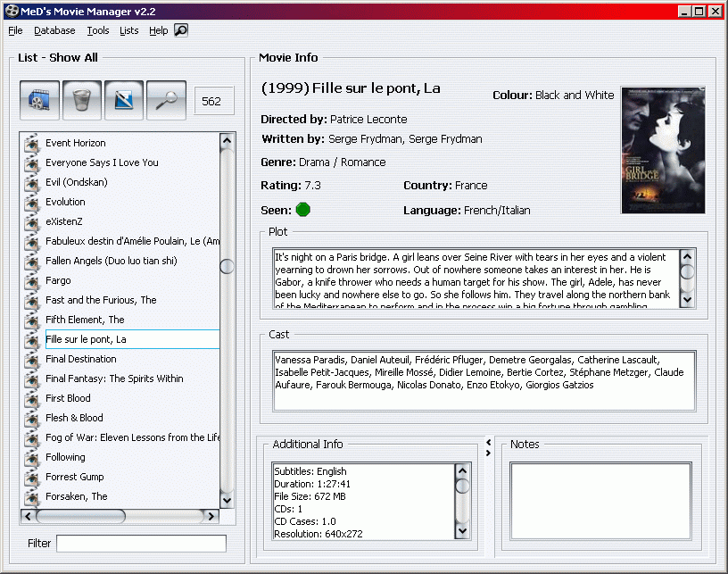The width and height of the screenshot is (728, 574).
Task: Click the movie list vertical scrollbar thumb
Action: pyautogui.click(x=227, y=266)
